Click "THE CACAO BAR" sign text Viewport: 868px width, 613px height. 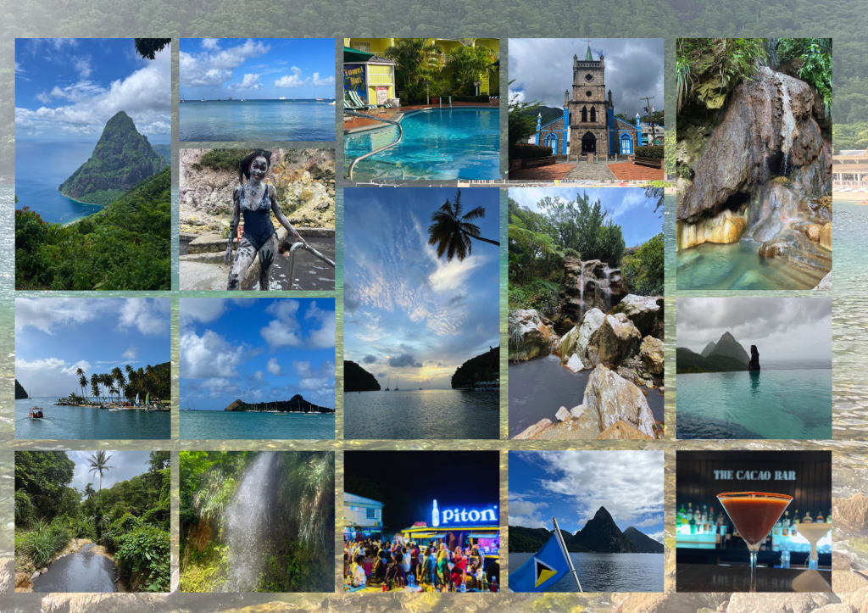pyautogui.click(x=754, y=475)
